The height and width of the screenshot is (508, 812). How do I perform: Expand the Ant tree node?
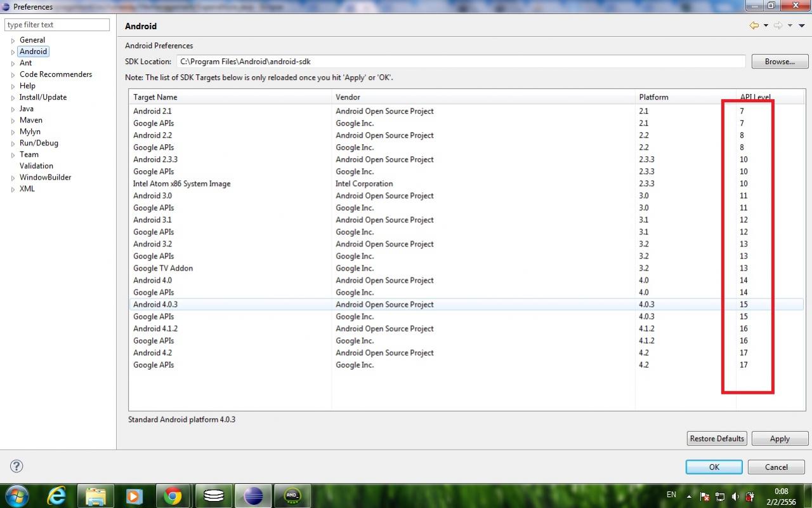click(13, 63)
